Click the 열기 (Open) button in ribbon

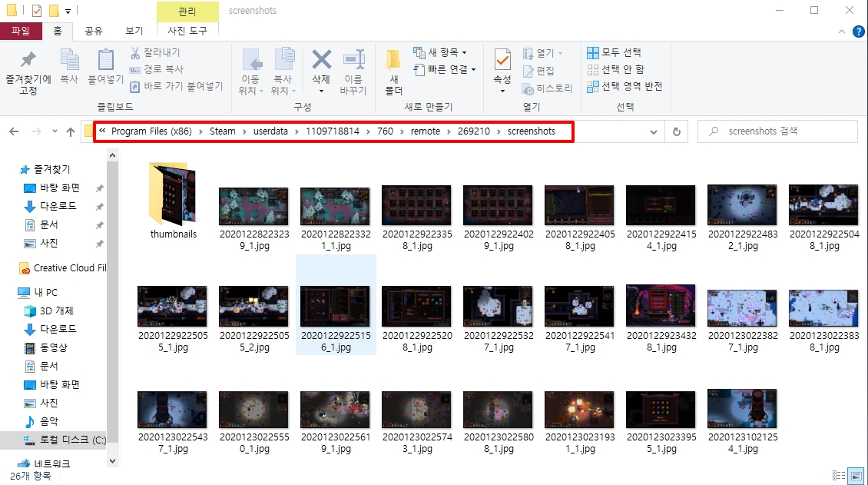[x=543, y=53]
